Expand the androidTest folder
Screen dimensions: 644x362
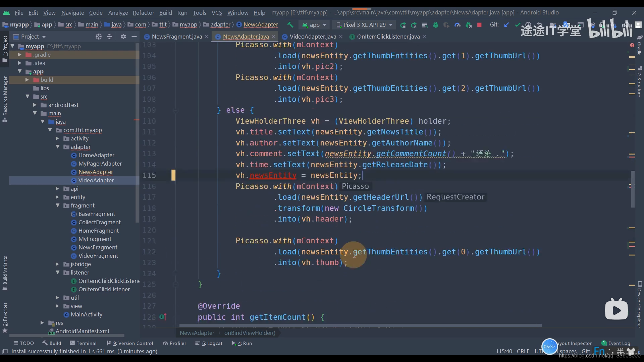pos(35,105)
